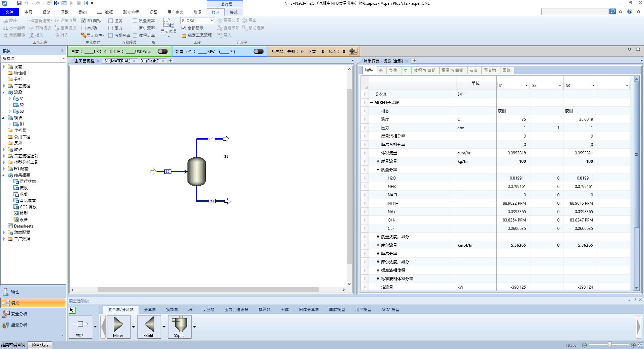644x349 pixels.
Task: Switch to B1 (Flash2) document tab
Action: 150,61
